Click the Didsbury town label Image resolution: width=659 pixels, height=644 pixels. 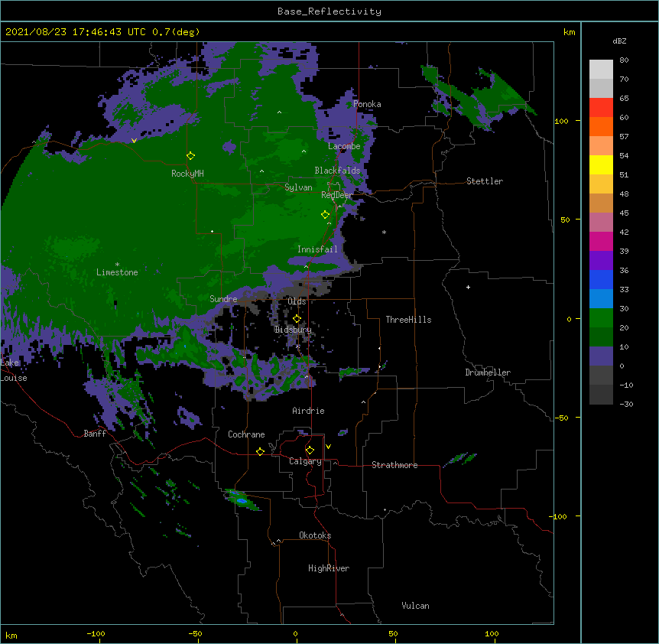point(294,330)
